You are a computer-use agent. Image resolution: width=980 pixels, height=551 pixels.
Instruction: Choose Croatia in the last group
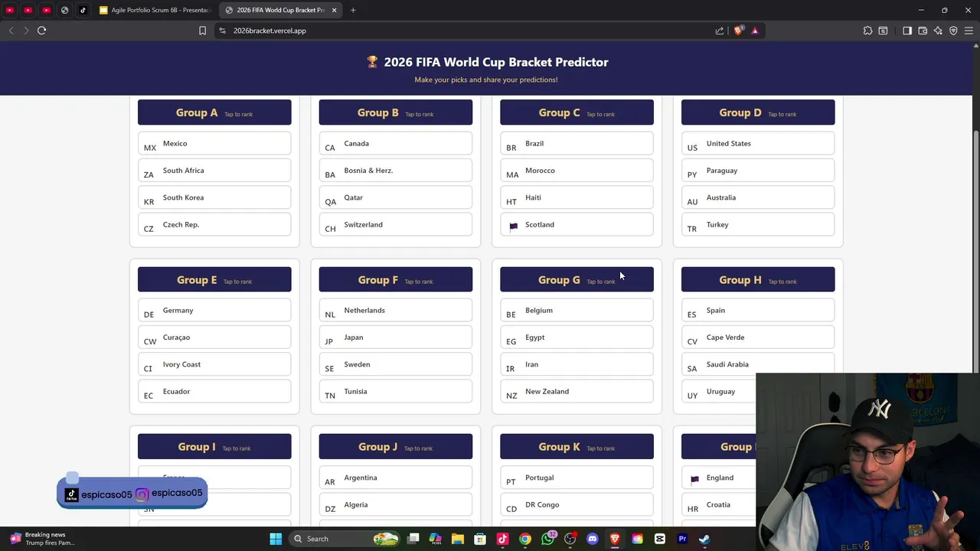click(x=718, y=504)
